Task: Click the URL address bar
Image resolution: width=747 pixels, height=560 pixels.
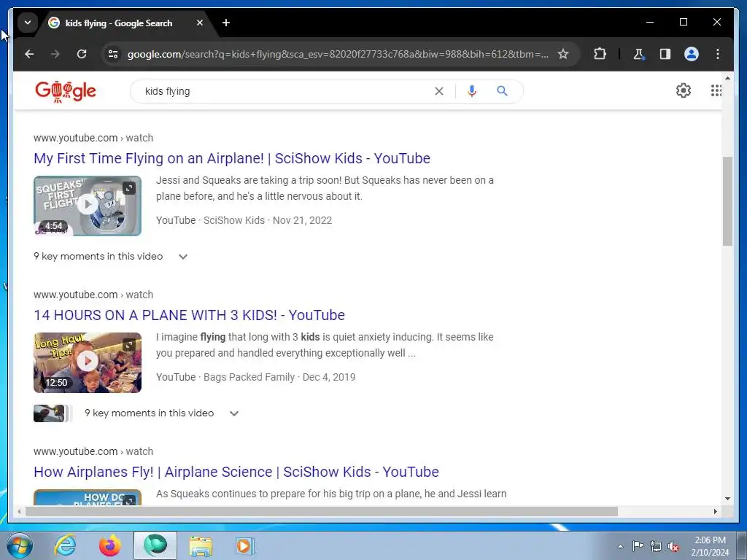Action: click(337, 54)
